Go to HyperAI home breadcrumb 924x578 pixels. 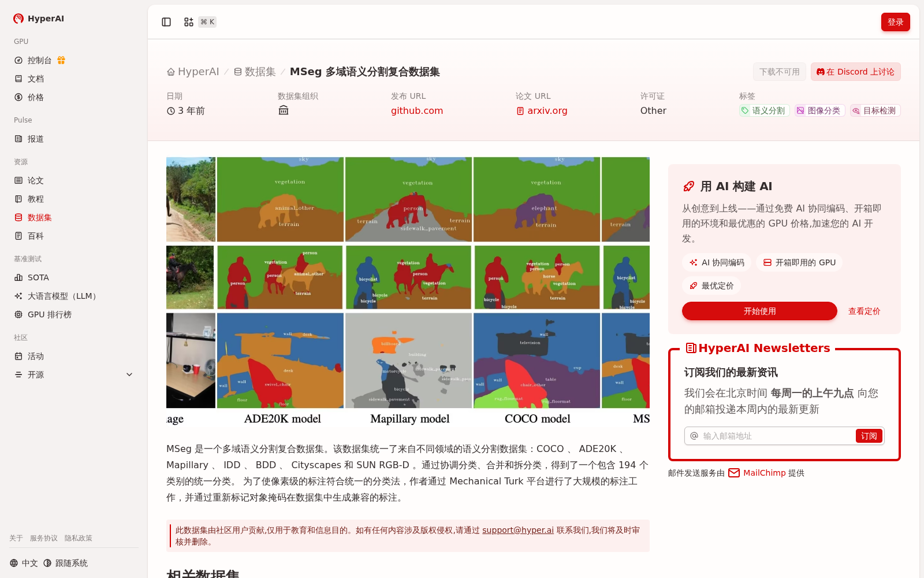coord(193,72)
